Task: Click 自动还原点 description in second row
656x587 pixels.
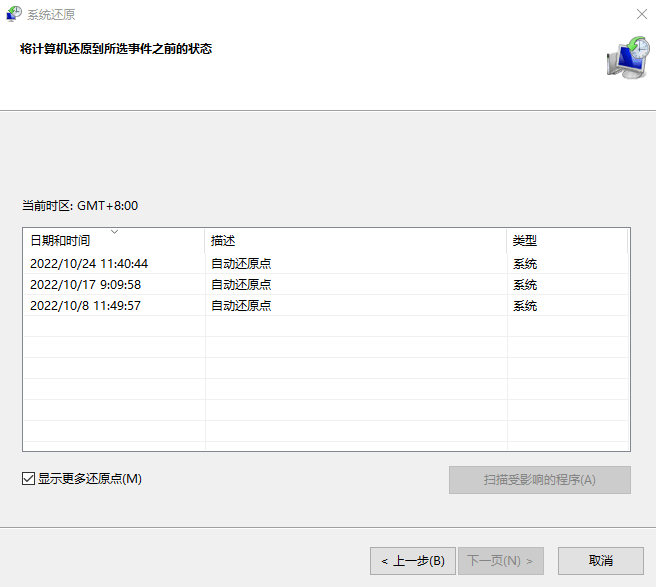Action: (x=241, y=285)
